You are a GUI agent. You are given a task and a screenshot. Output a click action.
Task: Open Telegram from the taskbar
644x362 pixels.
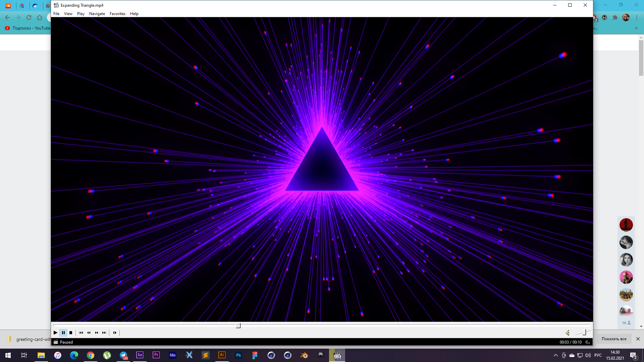pos(123,355)
